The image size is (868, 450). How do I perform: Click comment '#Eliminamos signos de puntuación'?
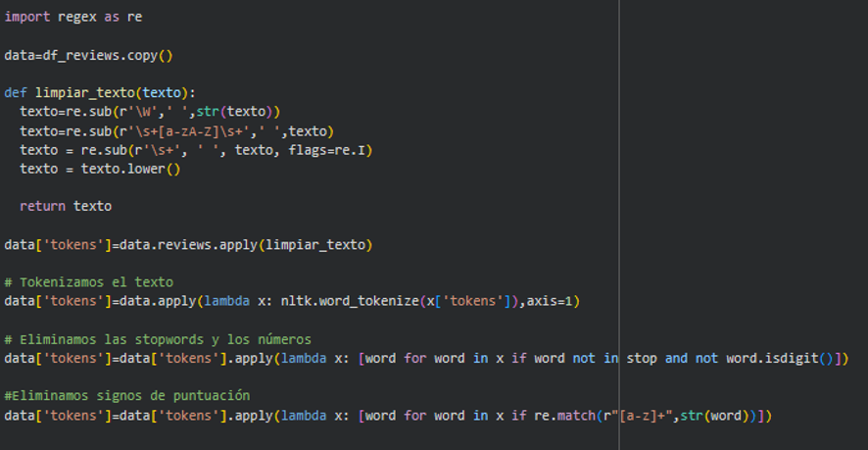point(126,396)
